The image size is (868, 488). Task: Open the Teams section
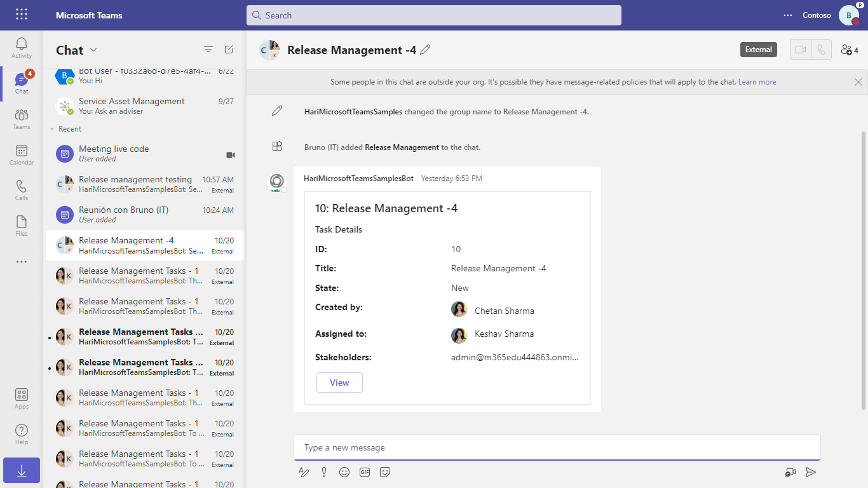click(x=22, y=119)
